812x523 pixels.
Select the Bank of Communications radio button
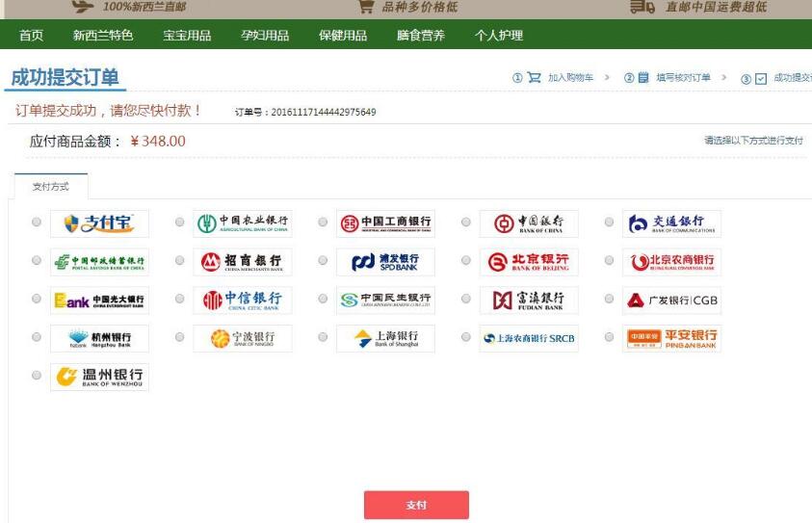[x=609, y=222]
